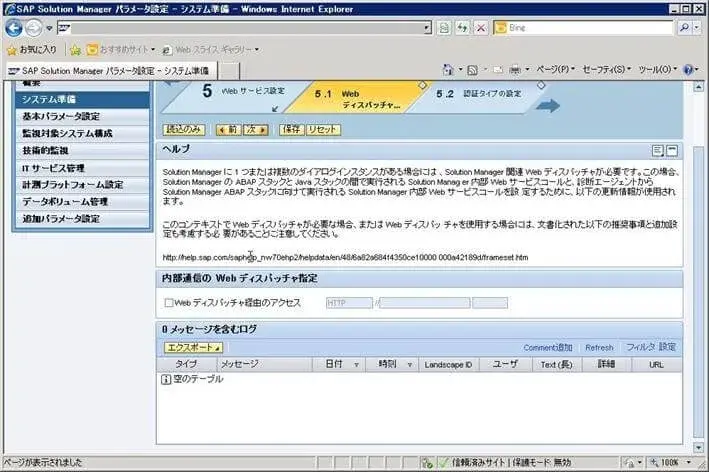Click the 次 next step button
Viewport: 709px width, 472px height.
(256, 130)
